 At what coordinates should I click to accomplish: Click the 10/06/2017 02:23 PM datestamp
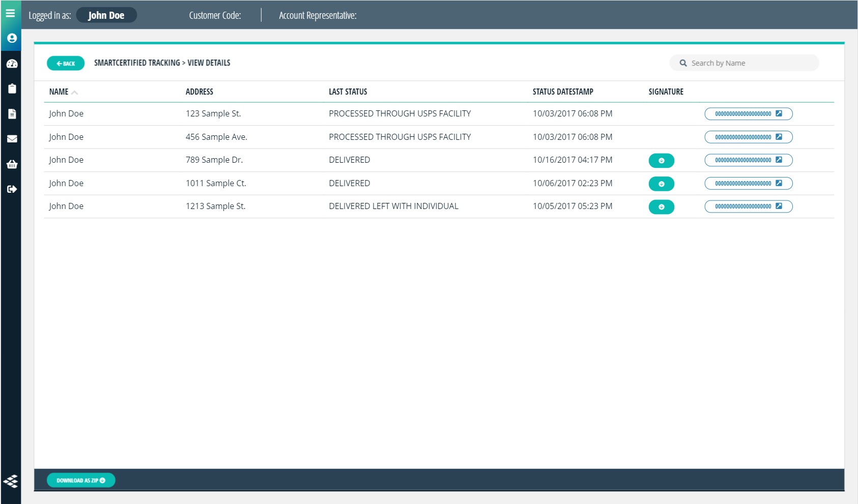pyautogui.click(x=573, y=183)
